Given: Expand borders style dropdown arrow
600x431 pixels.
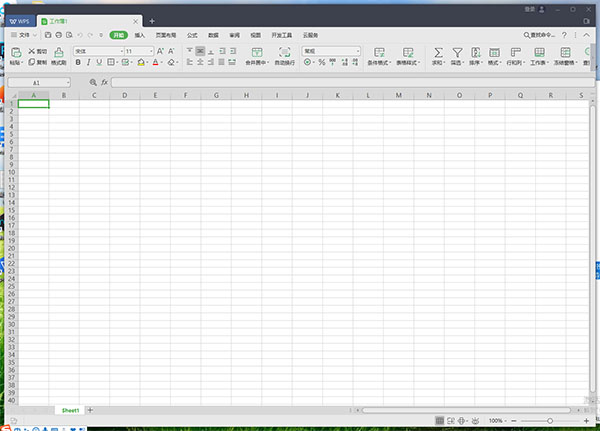Looking at the screenshot, I should (117, 62).
